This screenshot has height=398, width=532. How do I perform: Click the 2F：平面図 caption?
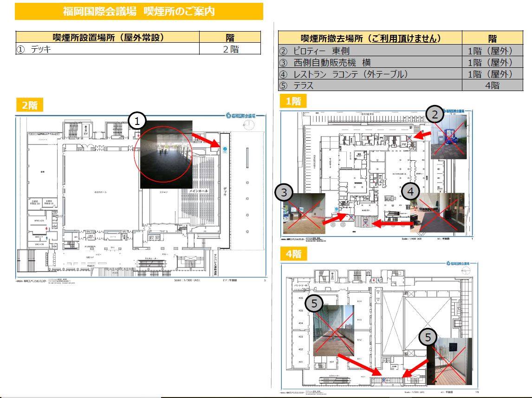230,280
